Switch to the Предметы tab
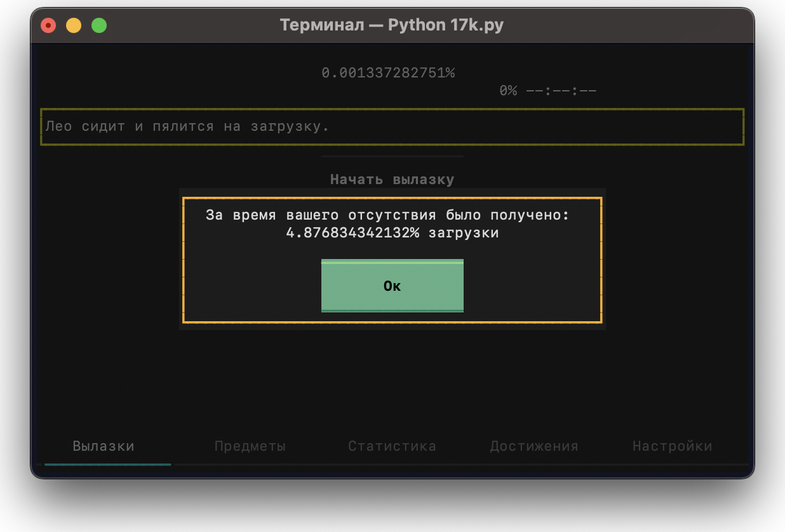Image resolution: width=785 pixels, height=532 pixels. point(250,446)
